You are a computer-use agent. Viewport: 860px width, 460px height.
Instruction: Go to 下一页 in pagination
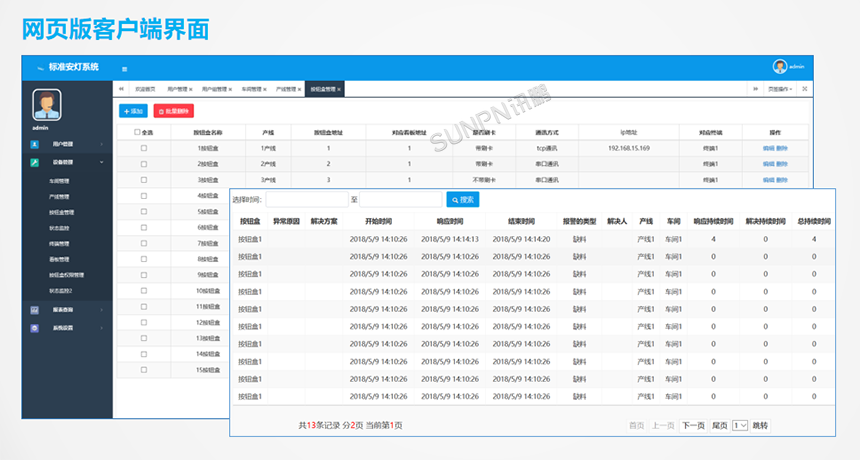click(693, 425)
